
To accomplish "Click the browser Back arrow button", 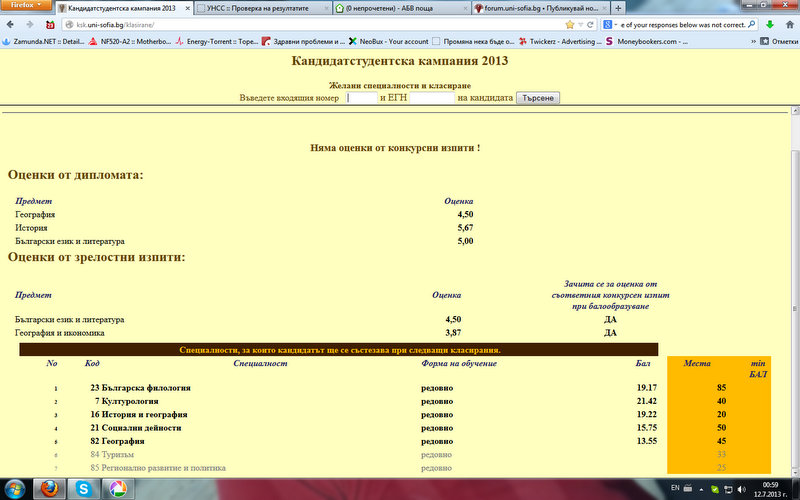I will (11, 24).
